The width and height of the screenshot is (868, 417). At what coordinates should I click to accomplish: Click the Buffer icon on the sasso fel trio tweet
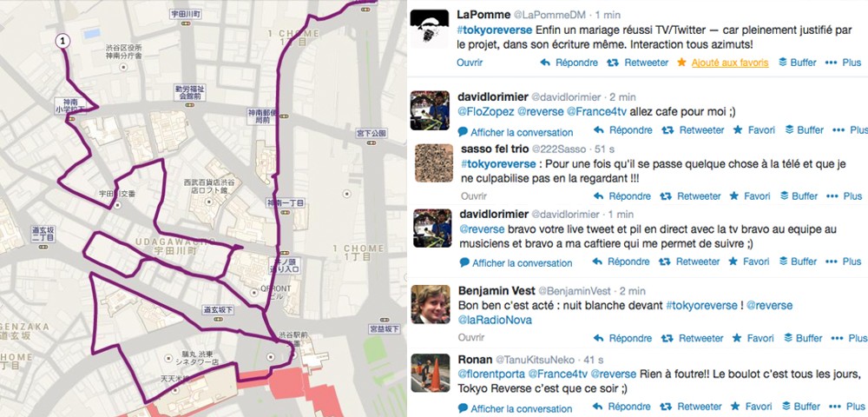click(x=782, y=196)
